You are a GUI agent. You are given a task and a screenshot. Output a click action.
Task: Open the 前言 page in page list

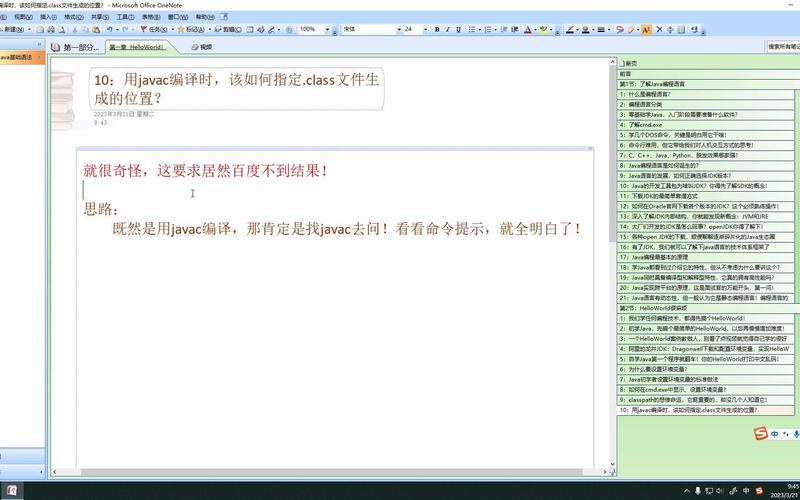click(708, 73)
